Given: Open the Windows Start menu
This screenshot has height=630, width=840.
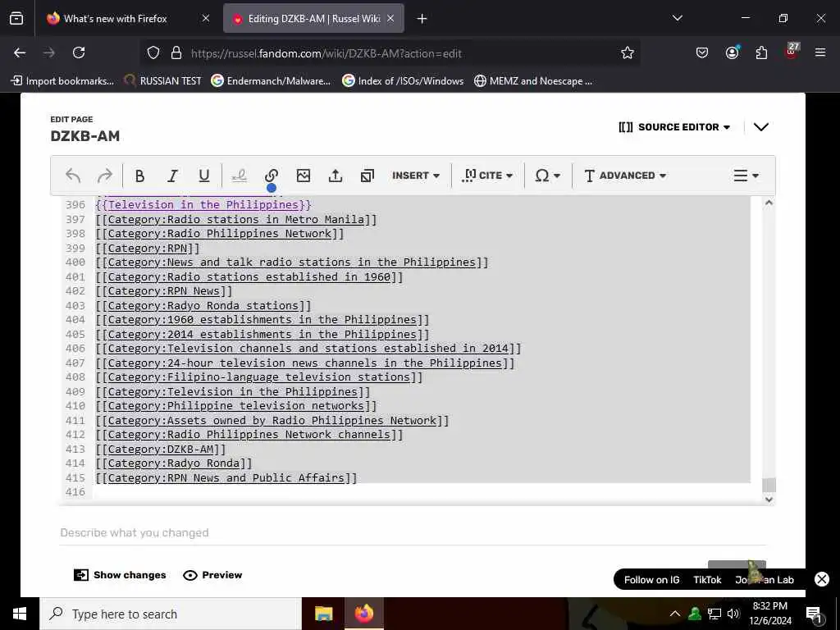Looking at the screenshot, I should click(20, 614).
